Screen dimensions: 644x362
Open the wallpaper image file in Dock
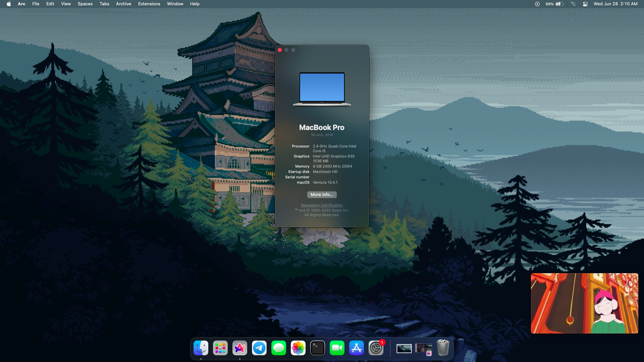(404, 349)
